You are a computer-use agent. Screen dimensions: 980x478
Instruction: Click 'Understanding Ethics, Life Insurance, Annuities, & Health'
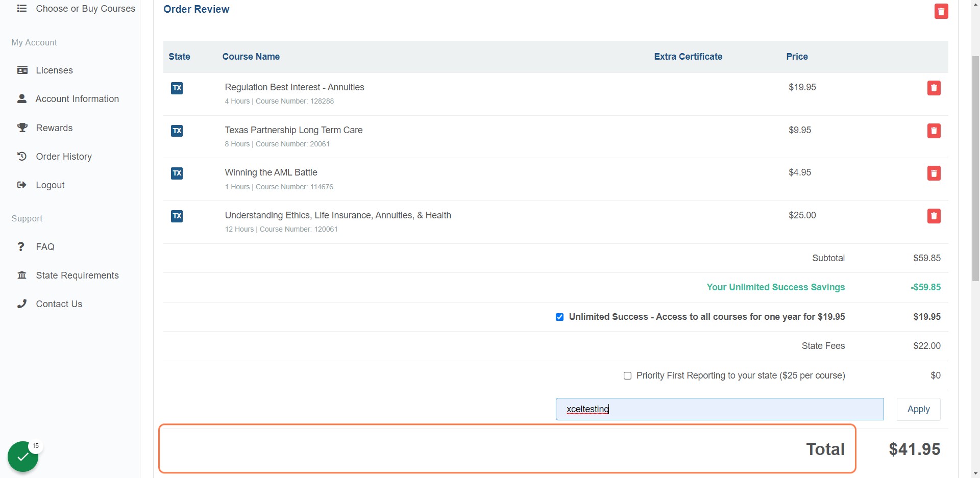coord(338,215)
